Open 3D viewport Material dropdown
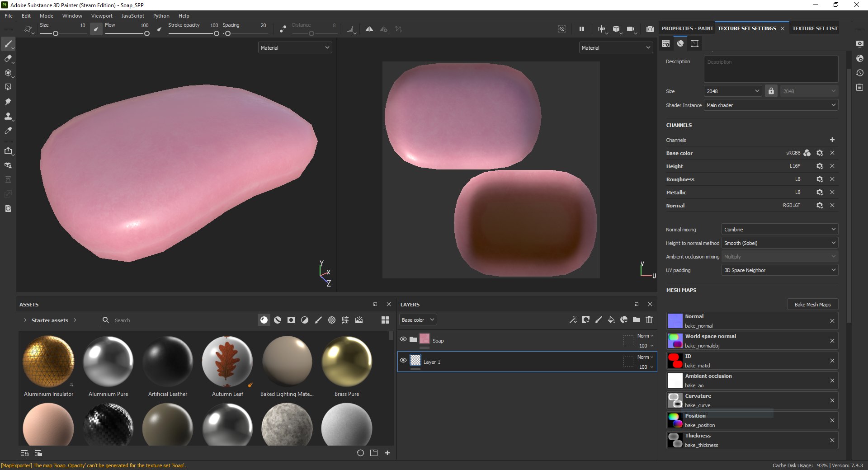This screenshot has width=868, height=470. [x=295, y=47]
